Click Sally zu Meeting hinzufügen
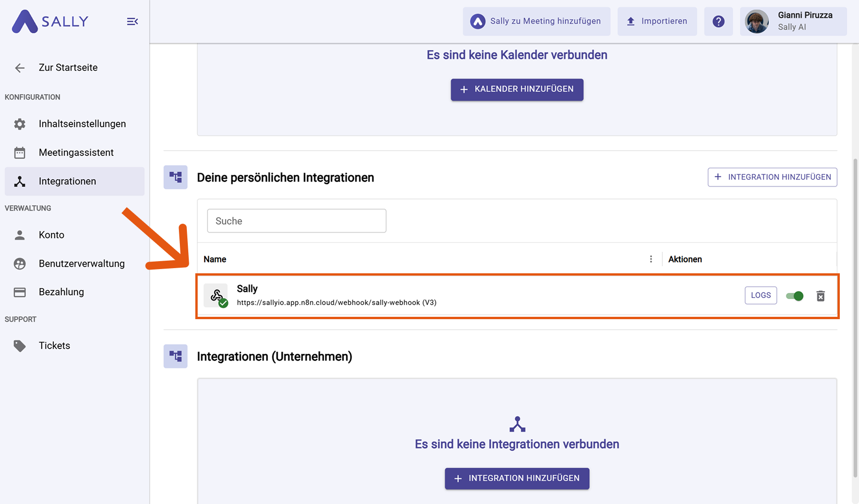The height and width of the screenshot is (504, 859). [537, 22]
